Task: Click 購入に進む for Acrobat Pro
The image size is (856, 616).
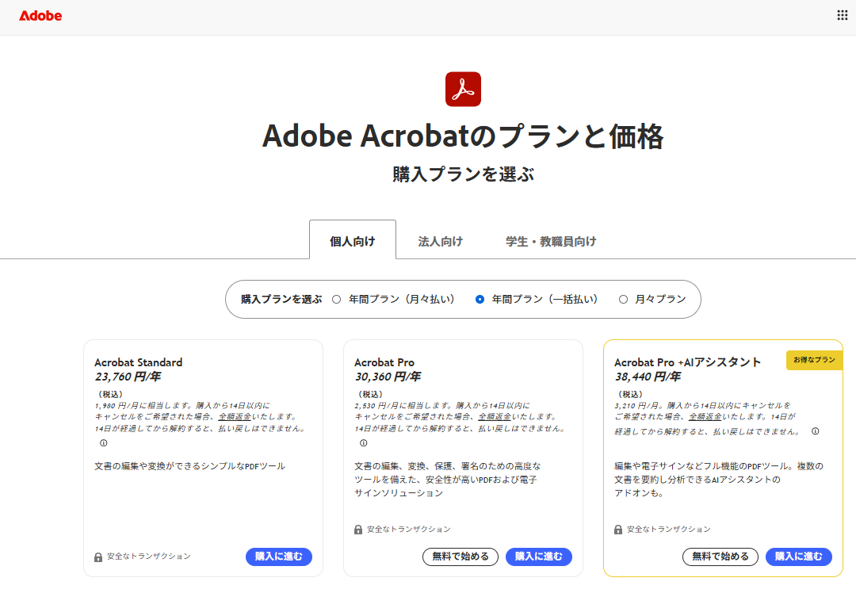Action: (x=539, y=557)
